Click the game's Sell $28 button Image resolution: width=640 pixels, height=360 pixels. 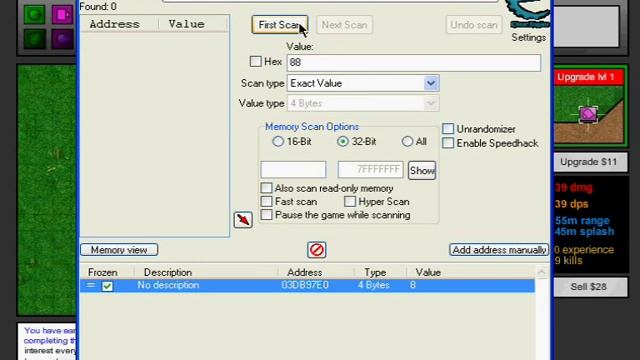pos(589,287)
